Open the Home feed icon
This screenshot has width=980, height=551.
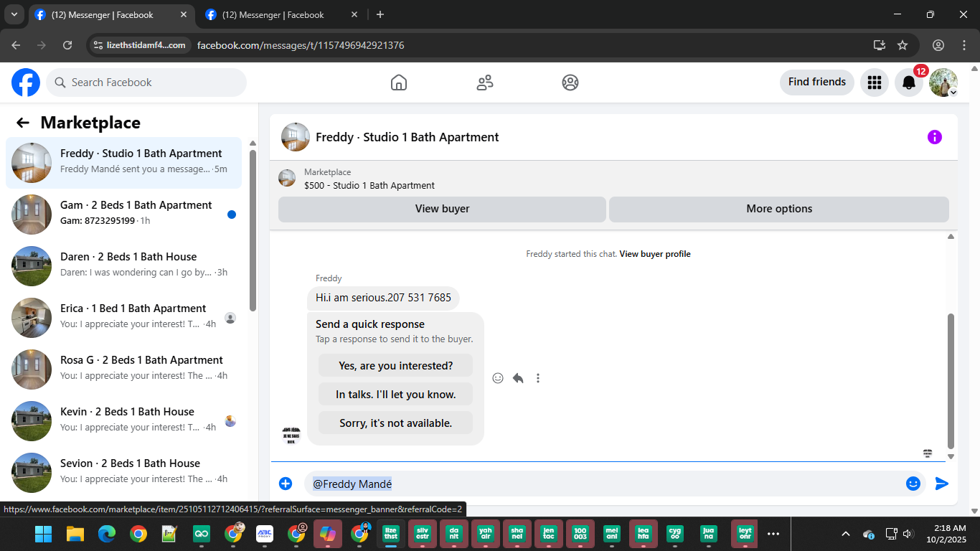pyautogui.click(x=399, y=83)
